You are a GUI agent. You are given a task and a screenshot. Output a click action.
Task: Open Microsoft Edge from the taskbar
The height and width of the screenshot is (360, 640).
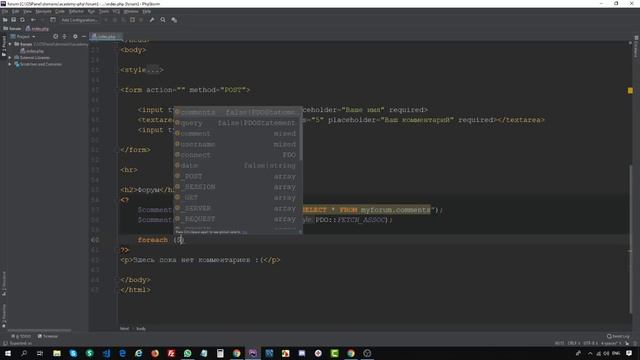(122, 353)
